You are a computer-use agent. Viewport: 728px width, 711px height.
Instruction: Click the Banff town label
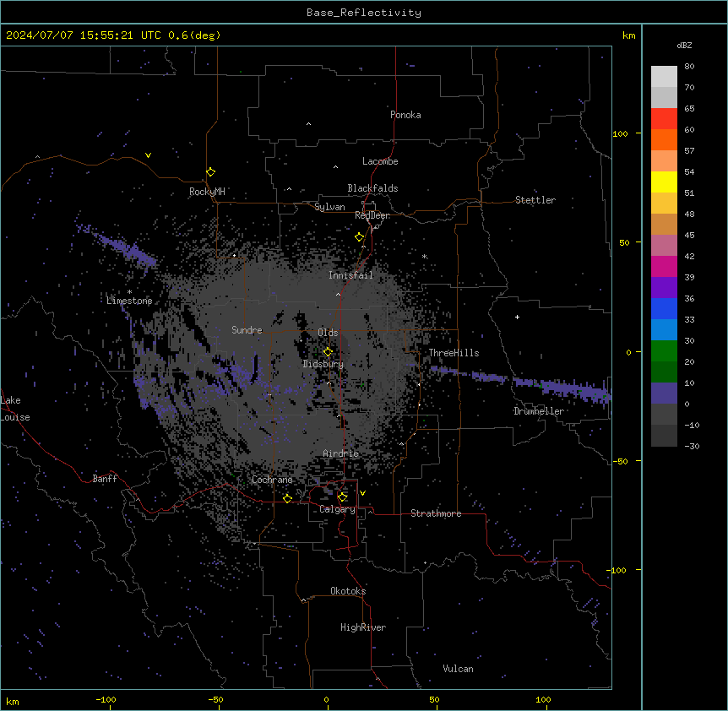coord(105,479)
